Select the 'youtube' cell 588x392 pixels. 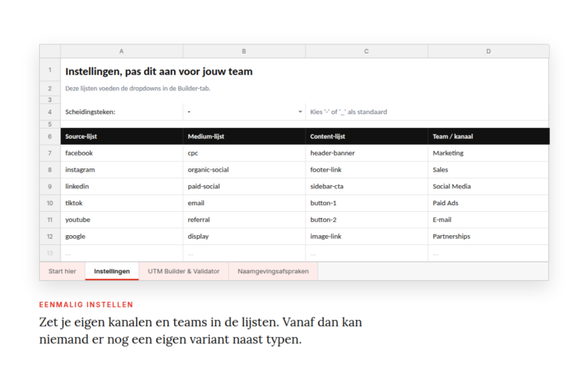pyautogui.click(x=122, y=220)
